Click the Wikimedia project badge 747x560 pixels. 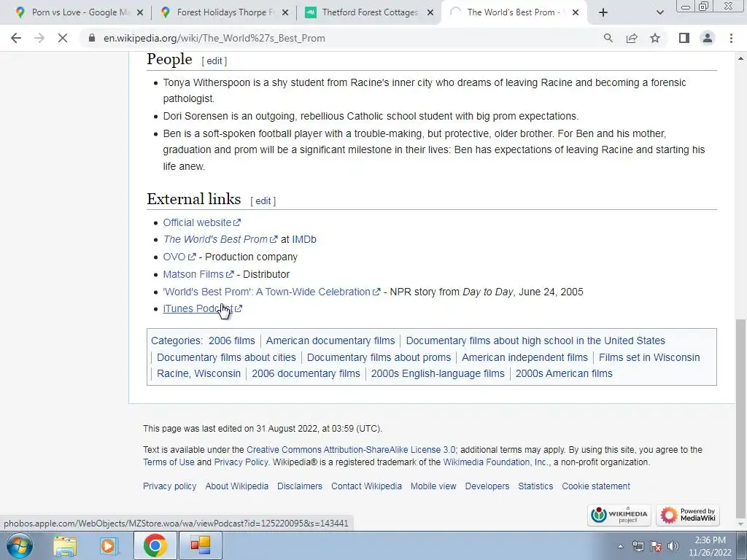[x=619, y=515]
